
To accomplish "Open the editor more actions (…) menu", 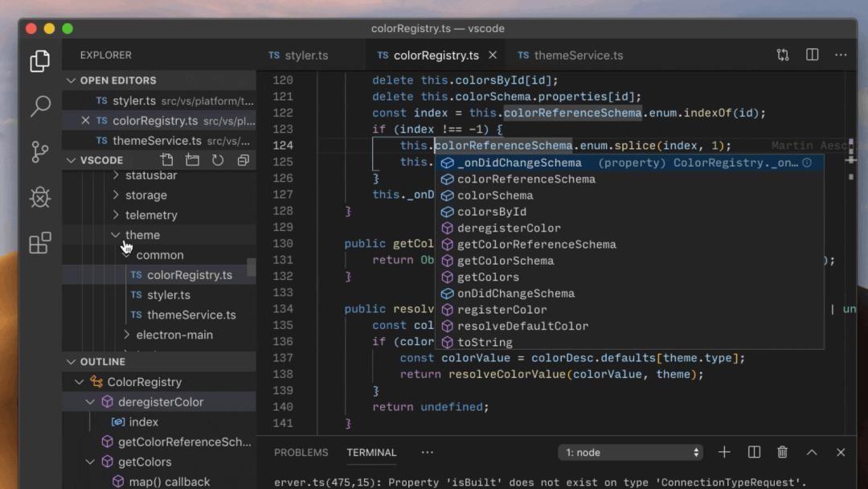I will point(841,55).
